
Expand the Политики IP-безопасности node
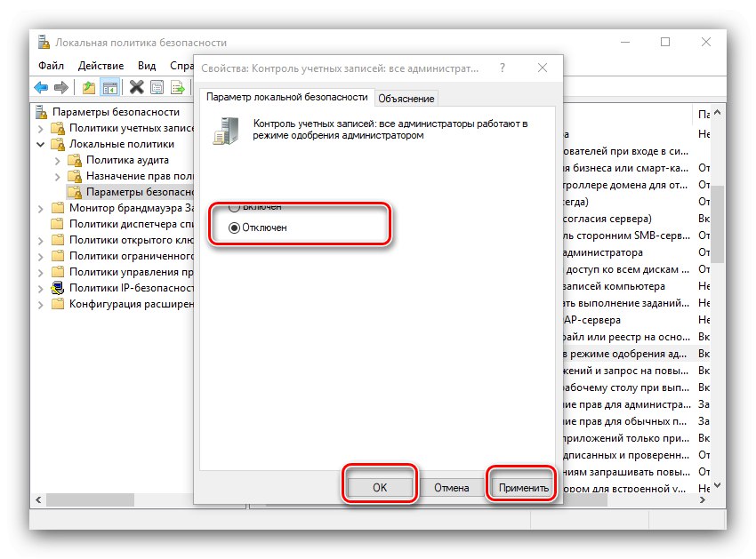tap(41, 289)
